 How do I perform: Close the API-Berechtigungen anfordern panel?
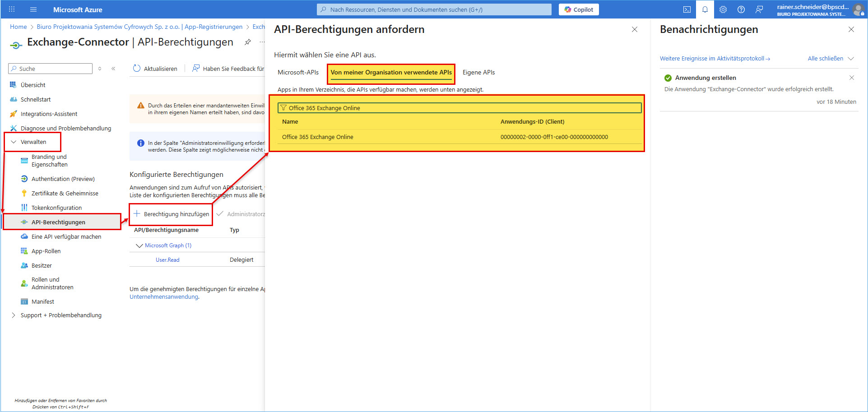click(635, 29)
